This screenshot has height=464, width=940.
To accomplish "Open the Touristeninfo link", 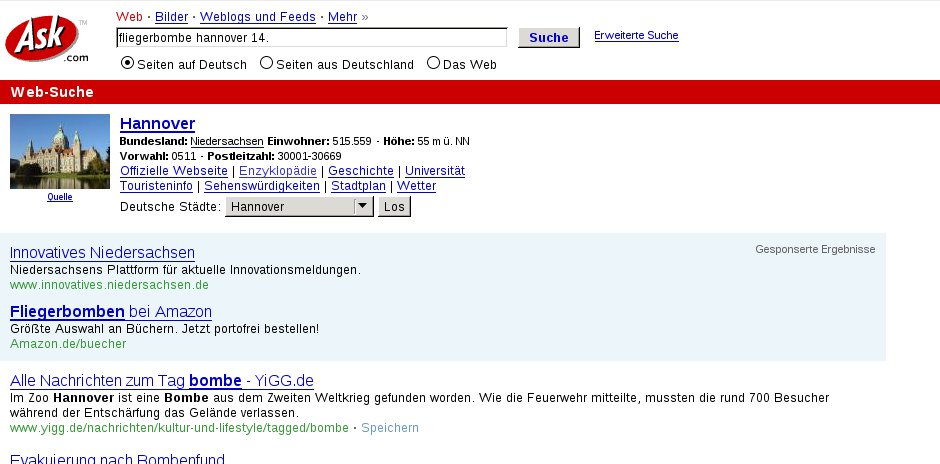I will [156, 186].
